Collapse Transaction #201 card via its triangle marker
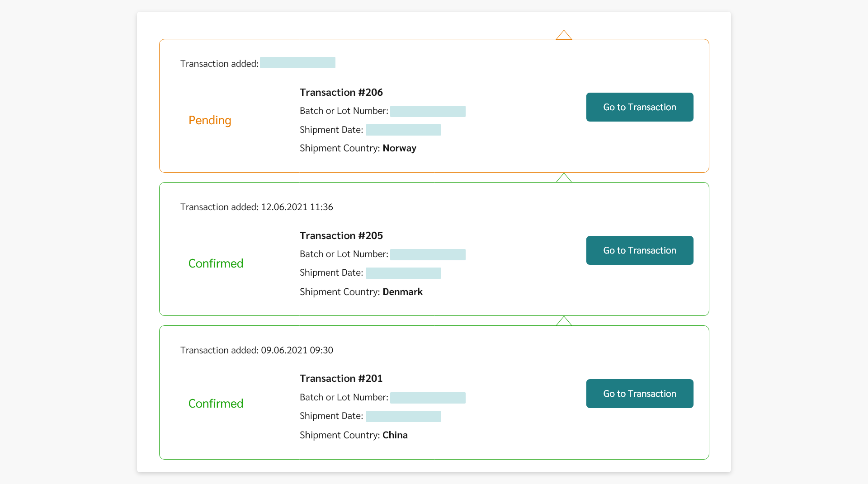Screen dimensions: 868x484 [563, 321]
